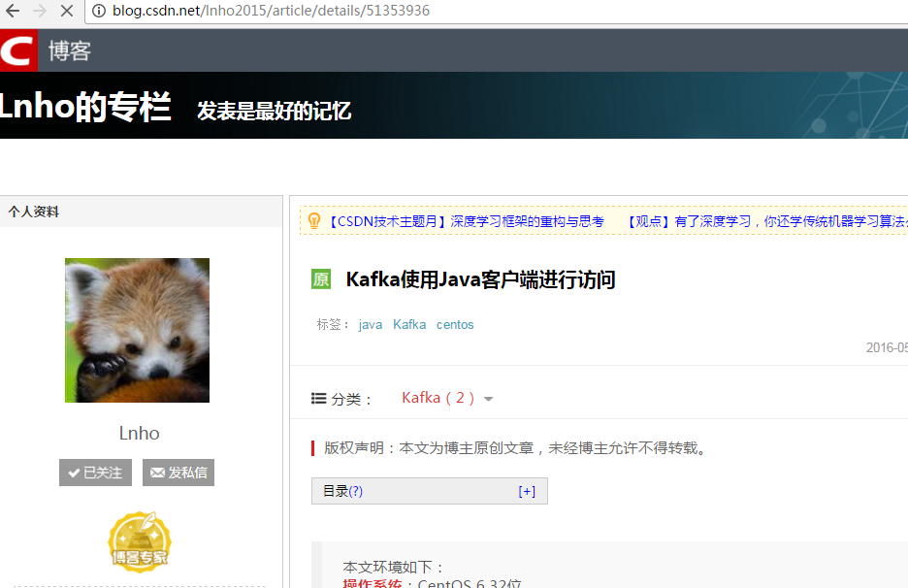Image resolution: width=908 pixels, height=588 pixels.
Task: Select the centos tag
Action: pos(455,324)
